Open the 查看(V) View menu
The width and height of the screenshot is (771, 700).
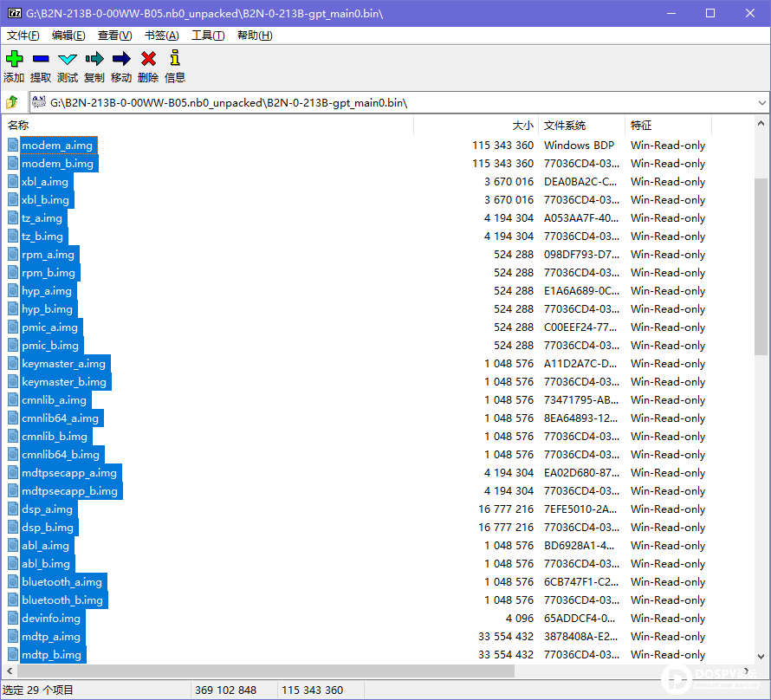(x=114, y=36)
